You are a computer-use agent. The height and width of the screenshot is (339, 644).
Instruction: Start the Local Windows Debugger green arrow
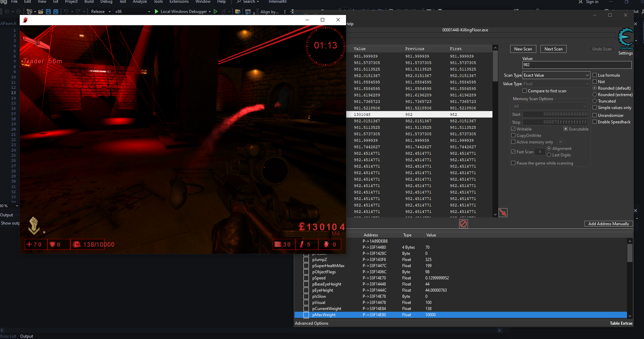coord(156,11)
